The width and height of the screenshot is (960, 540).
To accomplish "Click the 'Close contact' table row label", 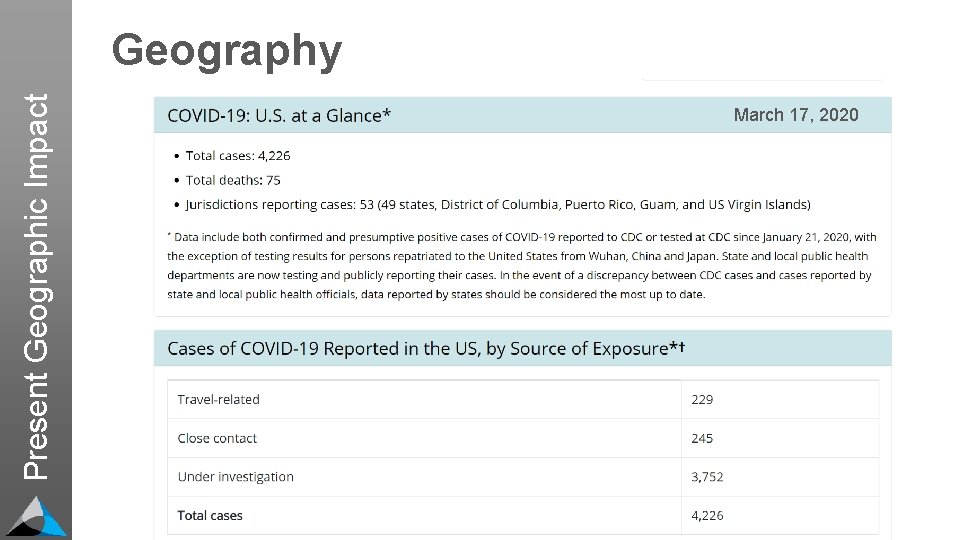I will point(217,438).
